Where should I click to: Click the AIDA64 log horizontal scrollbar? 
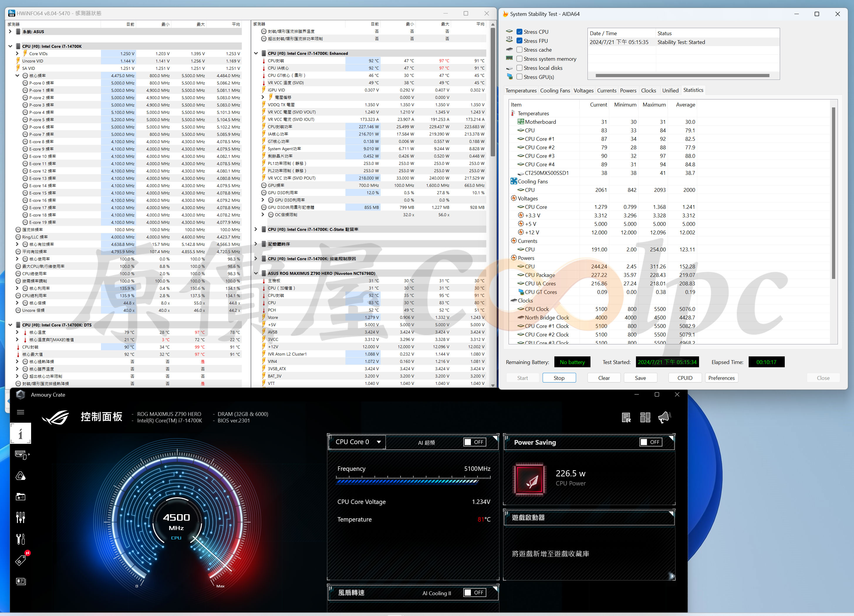(682, 75)
